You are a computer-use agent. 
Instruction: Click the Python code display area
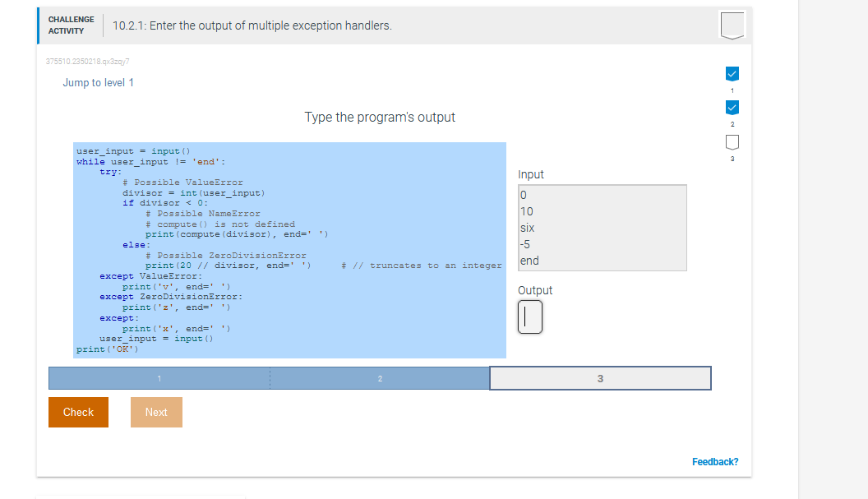click(x=288, y=251)
